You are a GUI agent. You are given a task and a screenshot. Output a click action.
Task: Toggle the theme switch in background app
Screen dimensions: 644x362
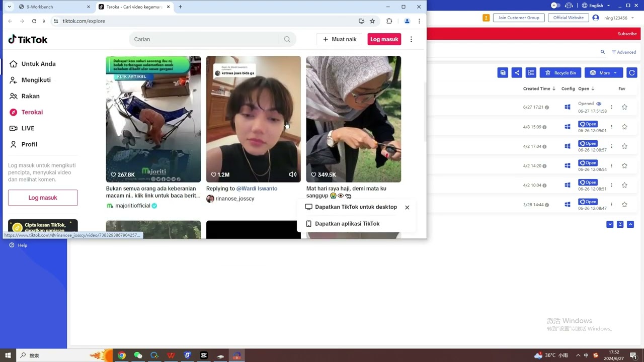point(555,6)
